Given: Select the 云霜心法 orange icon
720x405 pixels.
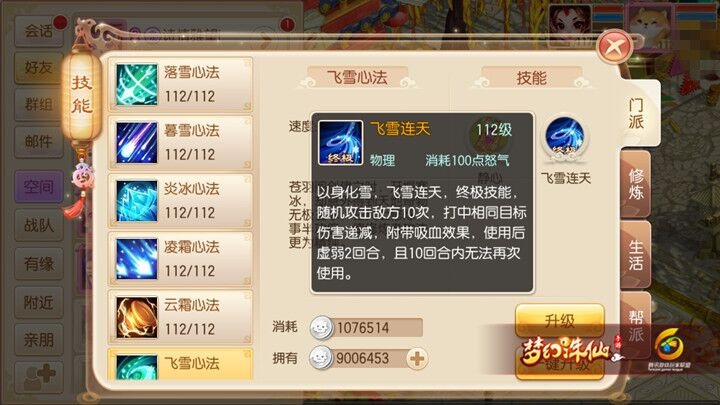Looking at the screenshot, I should click(136, 317).
